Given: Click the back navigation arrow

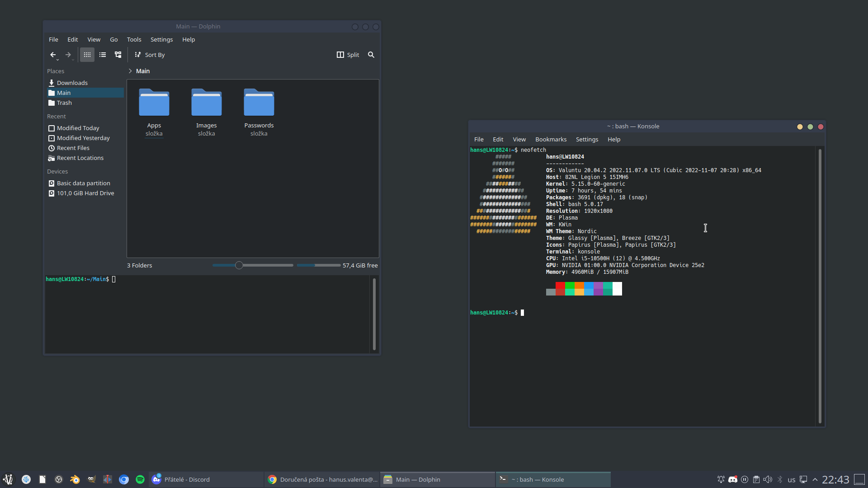Looking at the screenshot, I should (53, 55).
